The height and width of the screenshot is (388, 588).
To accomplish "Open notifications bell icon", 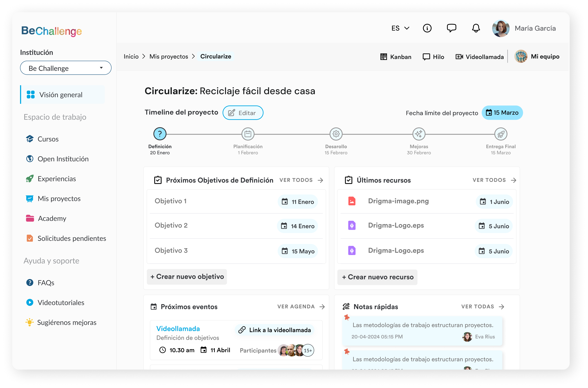I will [476, 28].
